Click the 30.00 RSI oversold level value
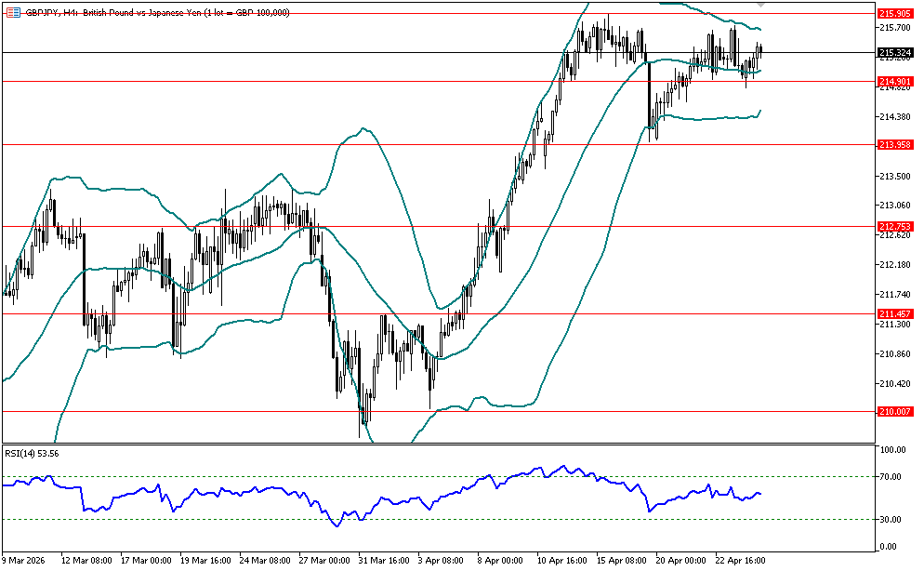The height and width of the screenshot is (571, 924). click(x=891, y=519)
